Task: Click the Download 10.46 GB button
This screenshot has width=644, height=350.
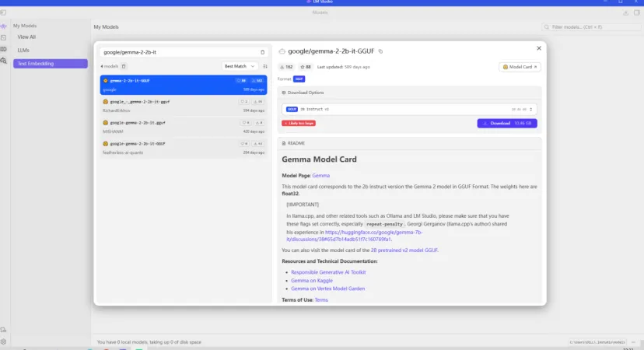Action: (x=507, y=123)
